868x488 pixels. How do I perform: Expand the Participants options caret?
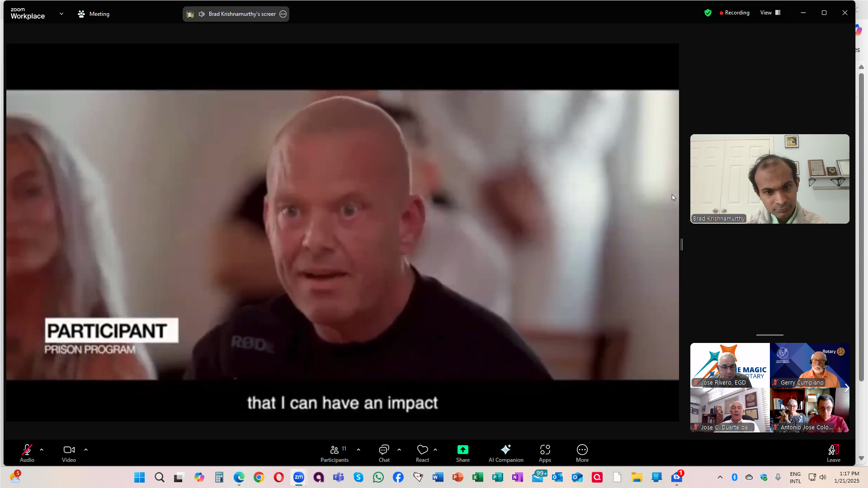tap(359, 450)
